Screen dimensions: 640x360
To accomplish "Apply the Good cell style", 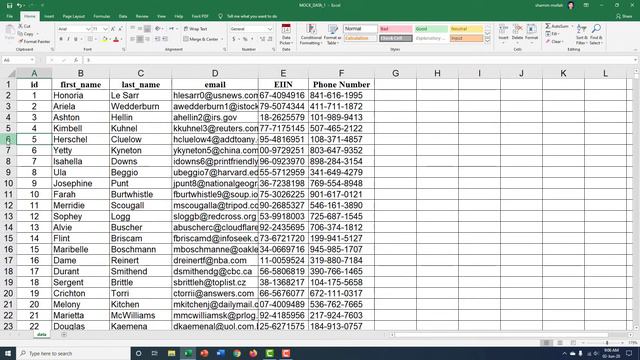I will pyautogui.click(x=431, y=29).
